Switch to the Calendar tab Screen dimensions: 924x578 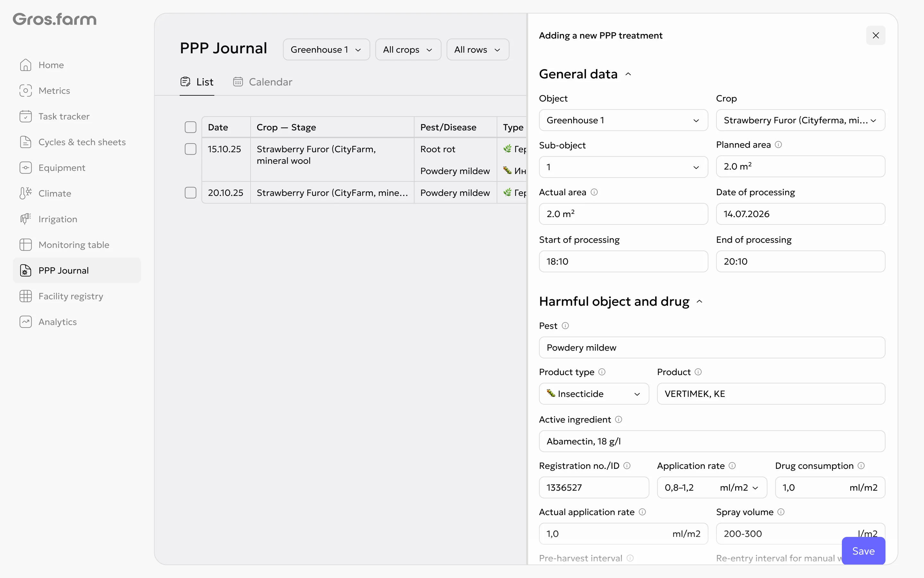[x=263, y=82]
